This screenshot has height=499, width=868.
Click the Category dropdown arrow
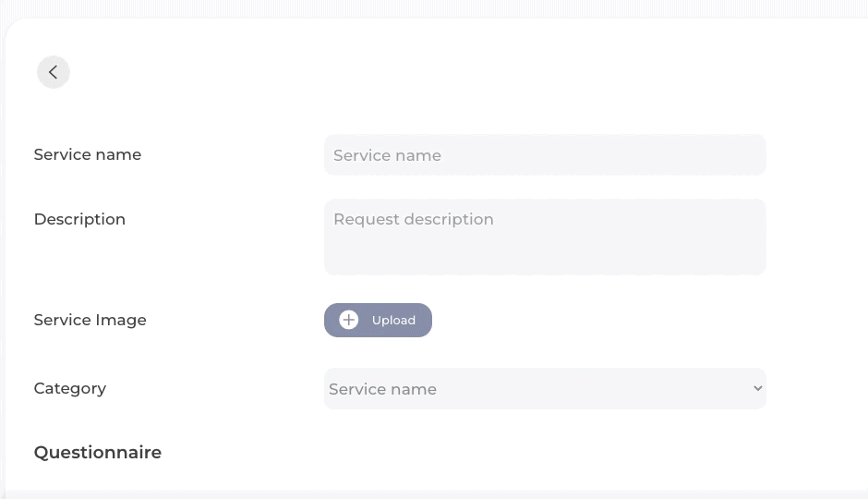pyautogui.click(x=757, y=388)
